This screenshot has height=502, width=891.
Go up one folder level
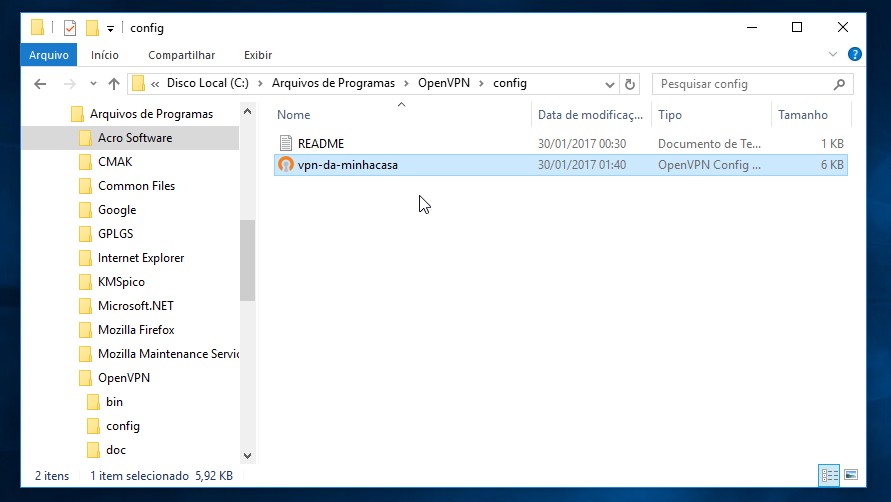pyautogui.click(x=114, y=84)
